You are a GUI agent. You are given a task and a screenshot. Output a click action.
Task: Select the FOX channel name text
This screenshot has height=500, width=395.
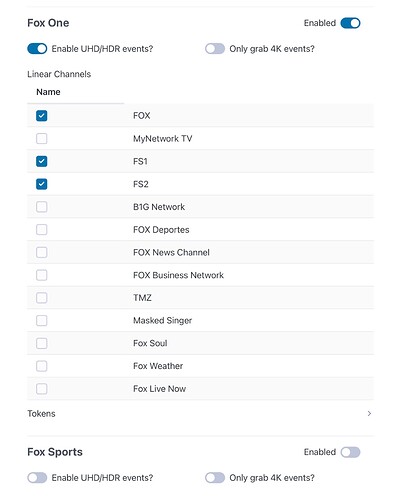(142, 116)
